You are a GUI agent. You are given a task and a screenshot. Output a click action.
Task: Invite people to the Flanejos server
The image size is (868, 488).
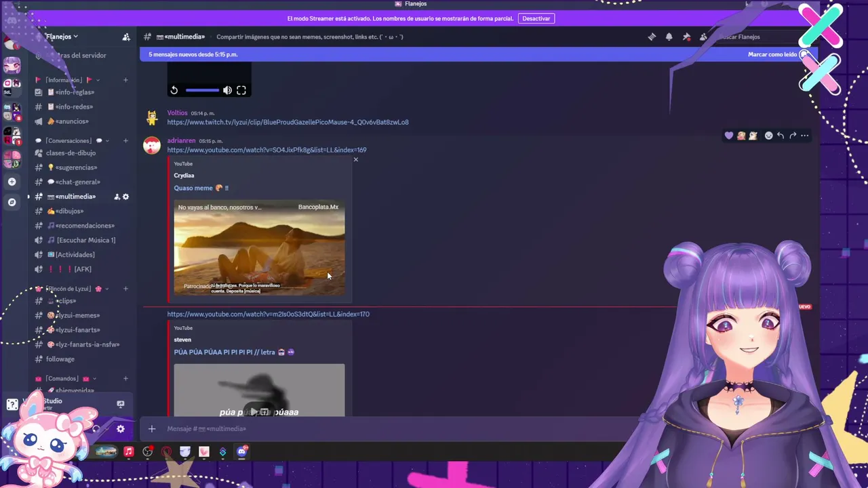[x=126, y=37]
